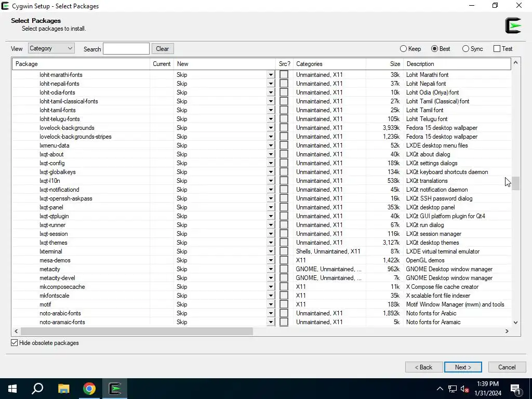Click Cygwin Setup taskbar icon
532x399 pixels.
[x=115, y=389]
